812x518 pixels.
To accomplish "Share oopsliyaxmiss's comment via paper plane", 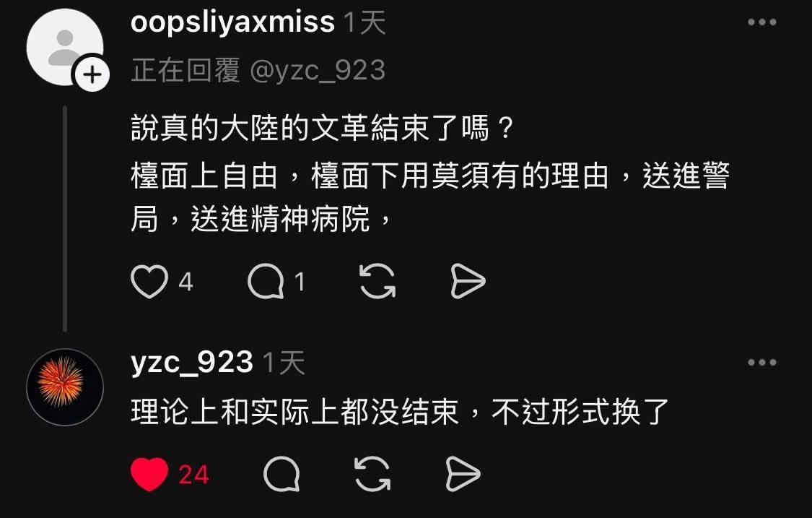I will (x=468, y=281).
